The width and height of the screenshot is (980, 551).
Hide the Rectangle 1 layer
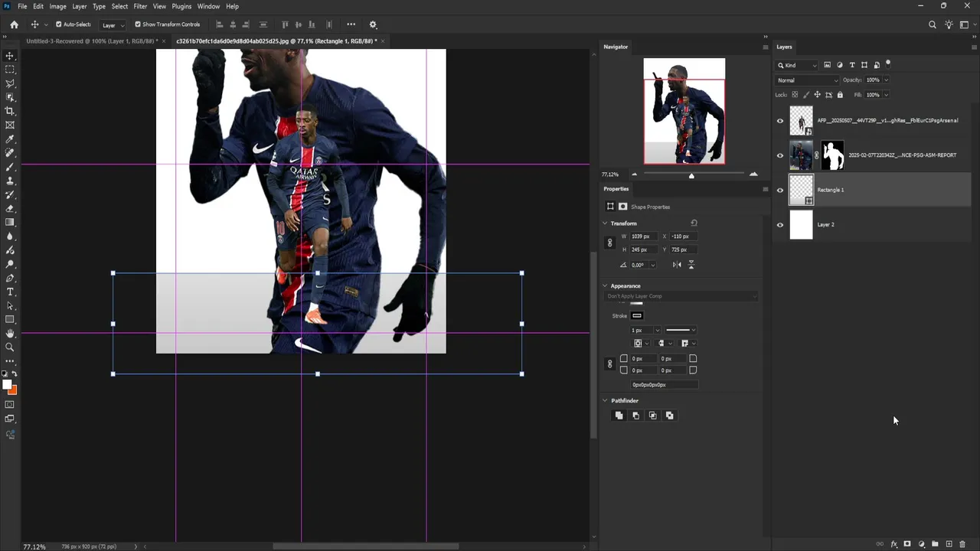[x=780, y=190]
